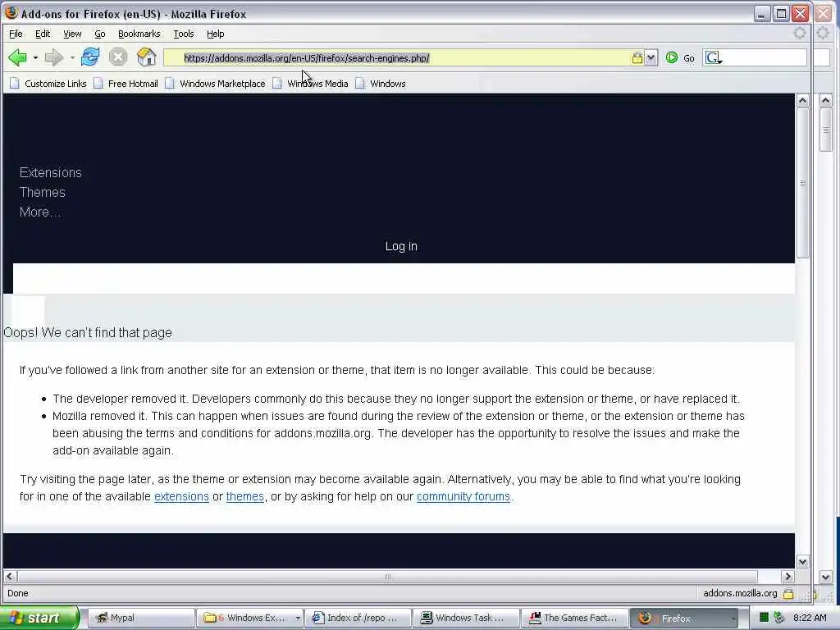
Task: Switch to Mypal taskbar button
Action: (139, 618)
